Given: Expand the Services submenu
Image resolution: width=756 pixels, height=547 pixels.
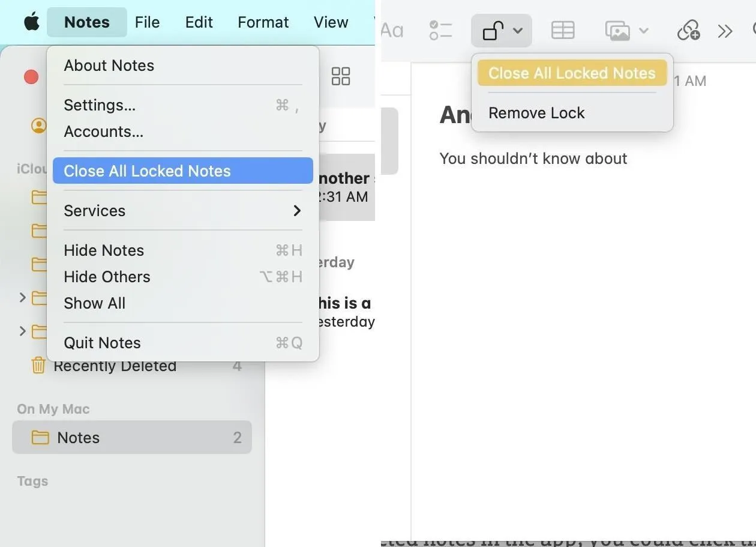Looking at the screenshot, I should point(183,211).
